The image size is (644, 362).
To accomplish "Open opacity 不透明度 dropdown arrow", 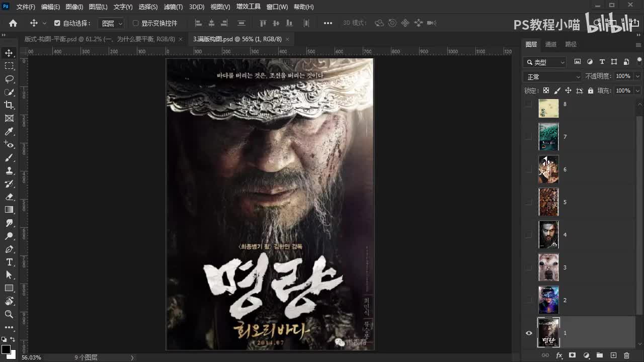I will coord(637,76).
